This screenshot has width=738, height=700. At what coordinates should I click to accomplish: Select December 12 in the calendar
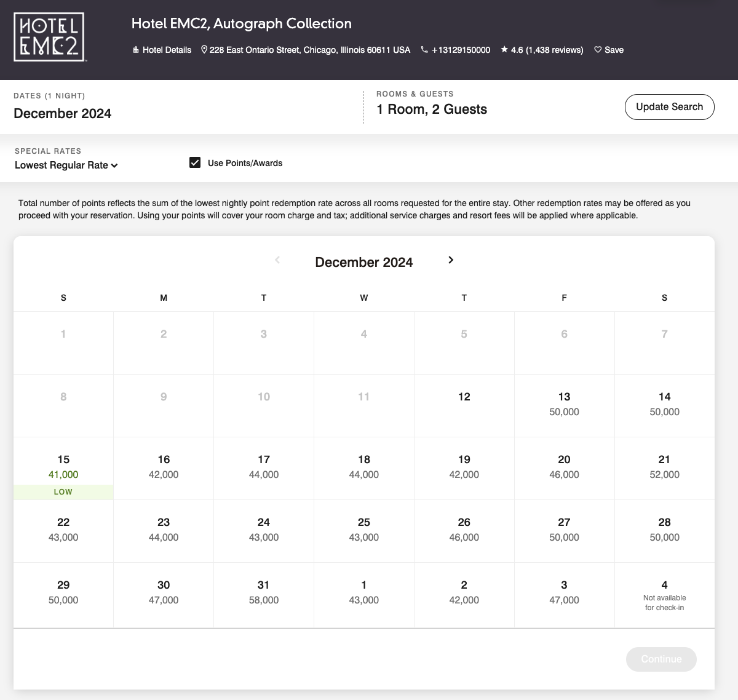tap(464, 405)
